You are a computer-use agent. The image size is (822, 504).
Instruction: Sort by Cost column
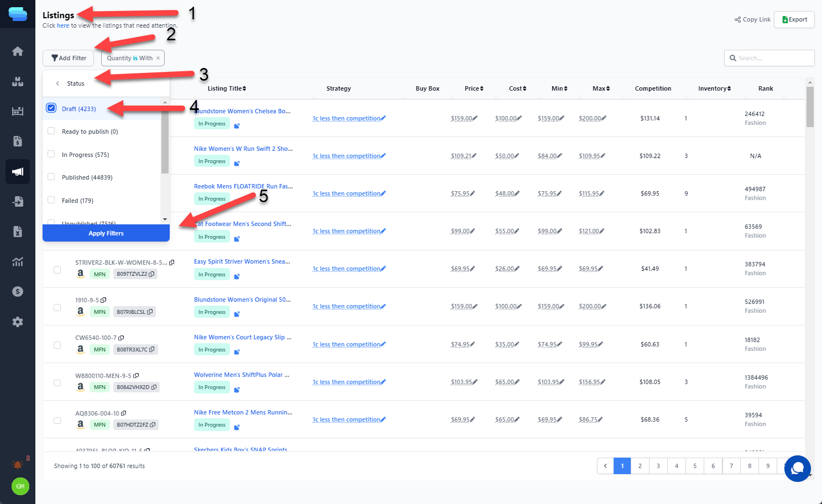point(518,88)
